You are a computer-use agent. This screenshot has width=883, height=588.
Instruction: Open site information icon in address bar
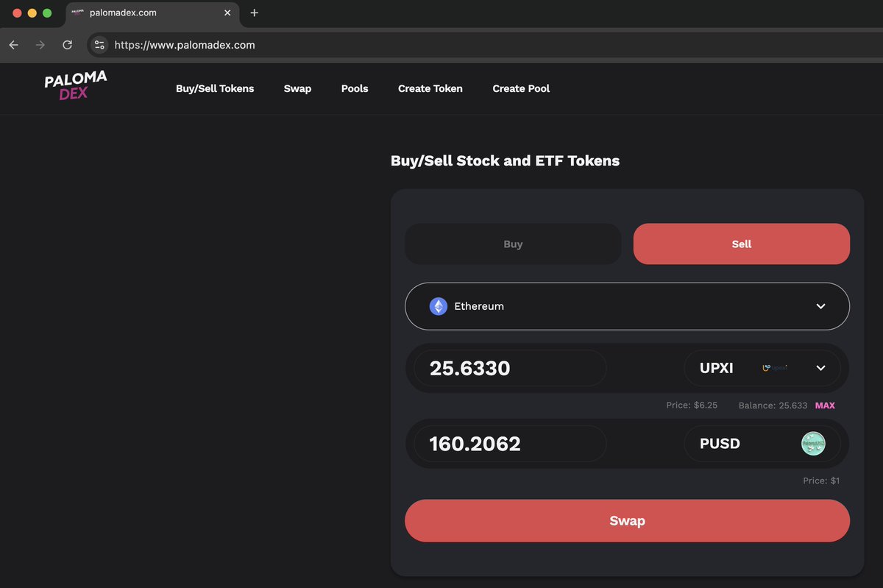click(99, 45)
